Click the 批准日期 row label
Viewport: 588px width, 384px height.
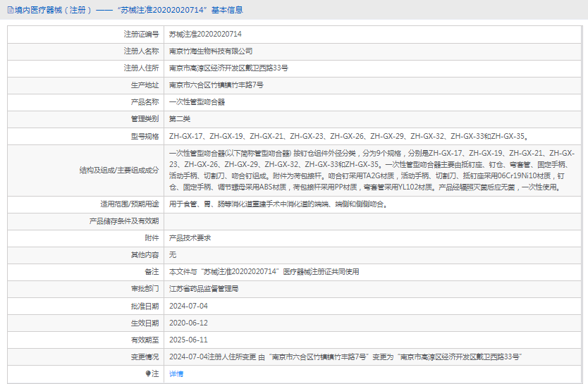point(145,306)
